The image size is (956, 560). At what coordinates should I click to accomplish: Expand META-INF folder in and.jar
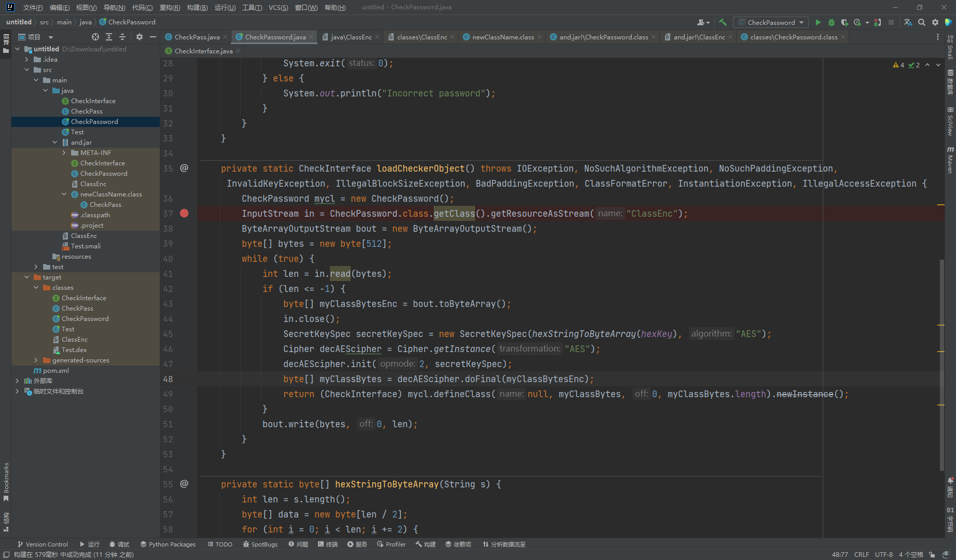(64, 153)
